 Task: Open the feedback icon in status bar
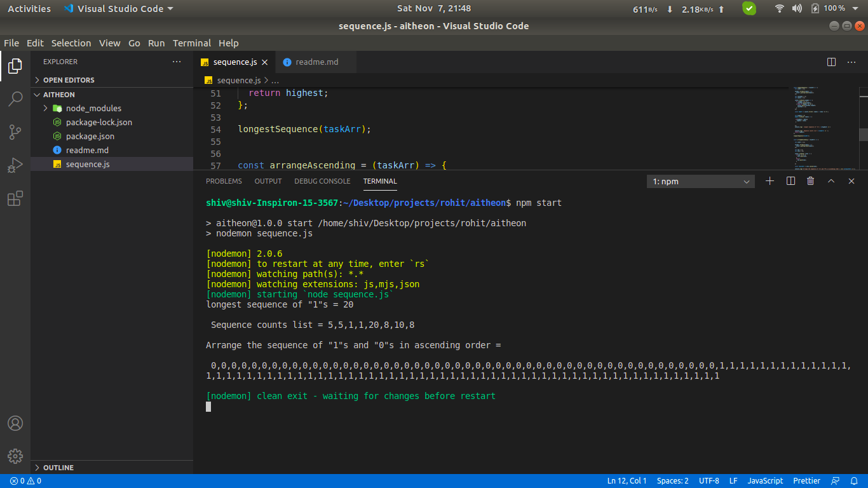point(836,481)
